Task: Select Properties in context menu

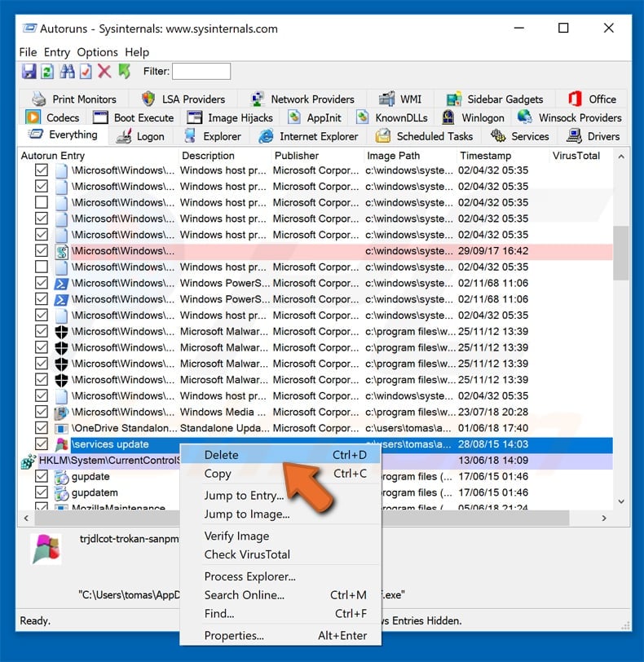Action: [280, 635]
